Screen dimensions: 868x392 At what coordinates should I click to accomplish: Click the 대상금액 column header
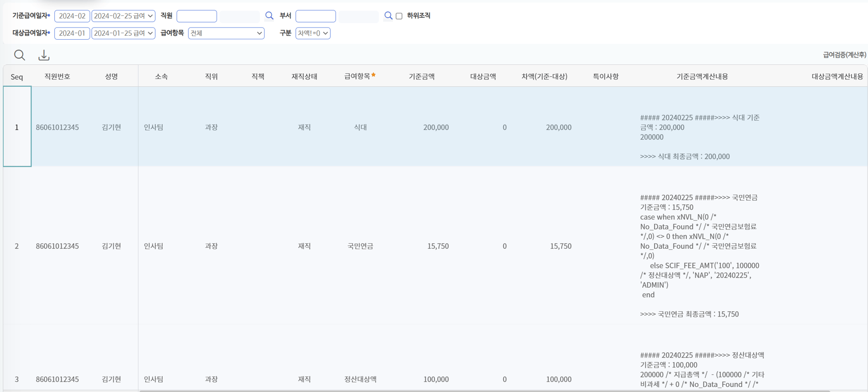(483, 76)
